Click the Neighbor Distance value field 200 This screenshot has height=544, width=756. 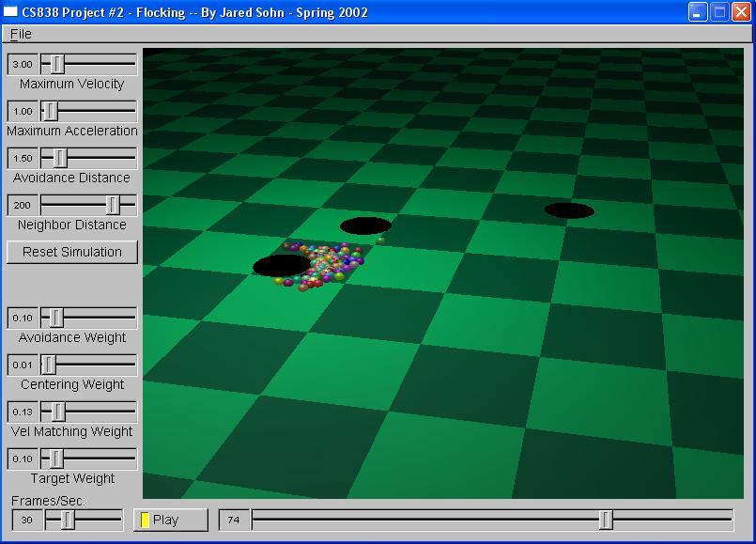click(23, 205)
